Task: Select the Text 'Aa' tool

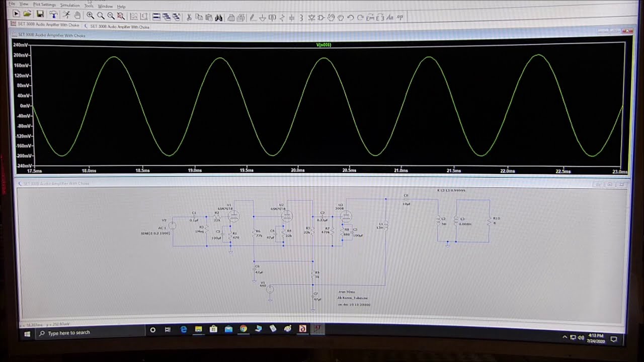Action: click(390, 18)
